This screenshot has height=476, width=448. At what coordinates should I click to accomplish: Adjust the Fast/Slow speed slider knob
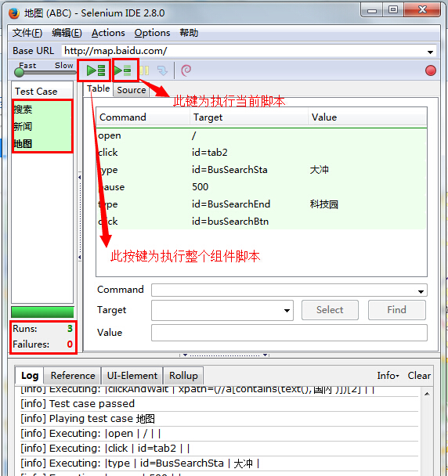point(19,72)
